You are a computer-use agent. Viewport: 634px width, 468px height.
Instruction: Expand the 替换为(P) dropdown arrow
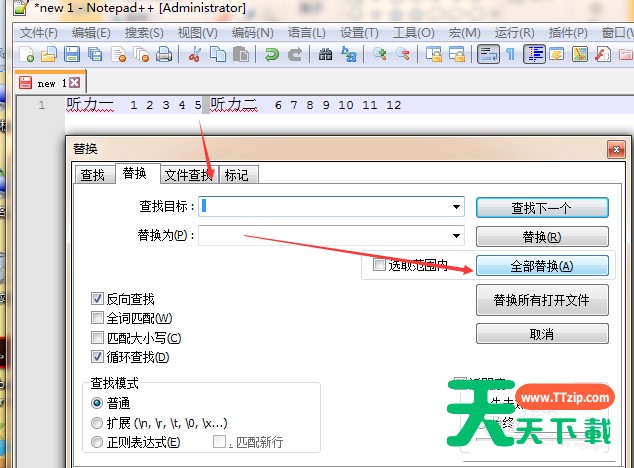(456, 236)
